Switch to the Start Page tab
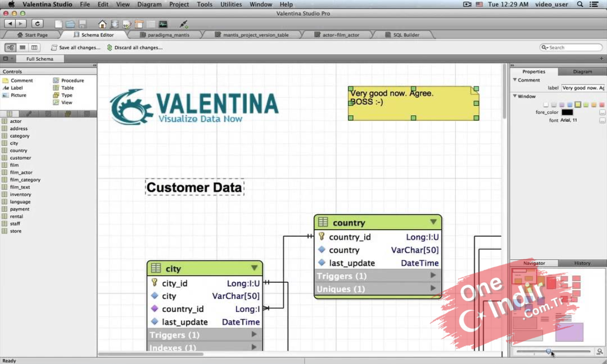 (x=32, y=35)
